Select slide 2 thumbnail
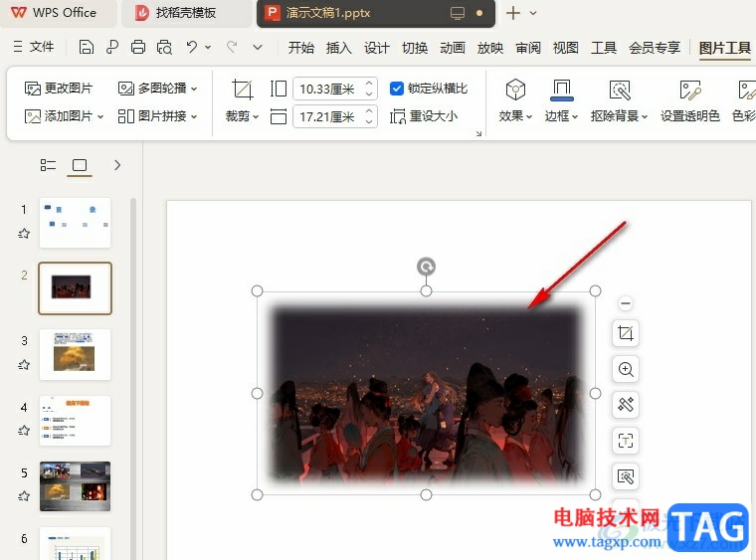 click(75, 288)
